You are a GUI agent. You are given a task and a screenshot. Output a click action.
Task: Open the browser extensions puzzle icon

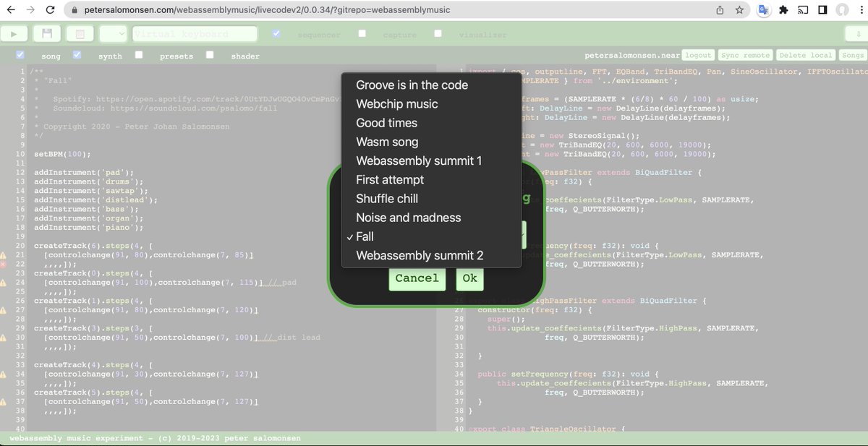click(x=783, y=10)
